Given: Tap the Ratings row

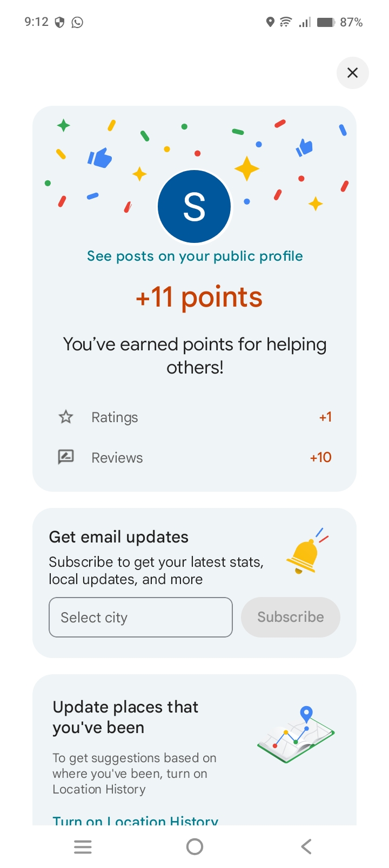Looking at the screenshot, I should coord(194,417).
